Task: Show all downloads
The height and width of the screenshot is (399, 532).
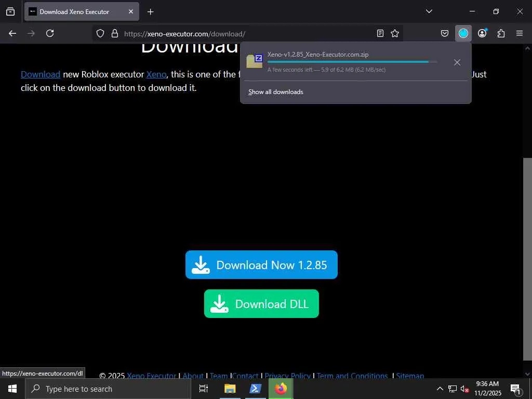Action: (275, 92)
